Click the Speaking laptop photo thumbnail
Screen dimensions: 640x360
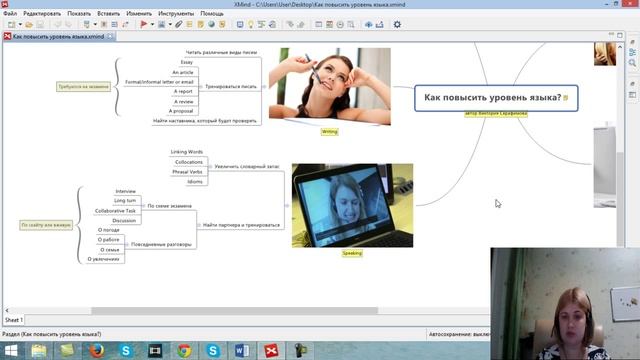352,205
